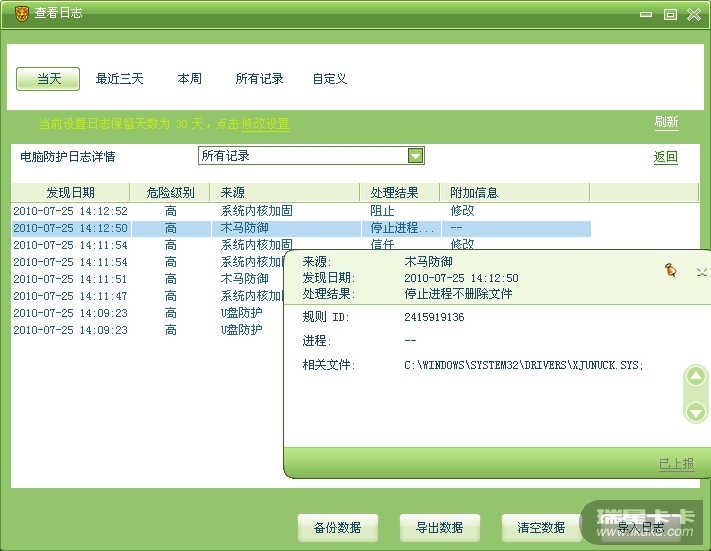711x551 pixels.
Task: Click the 导出数据 button
Action: click(x=439, y=527)
